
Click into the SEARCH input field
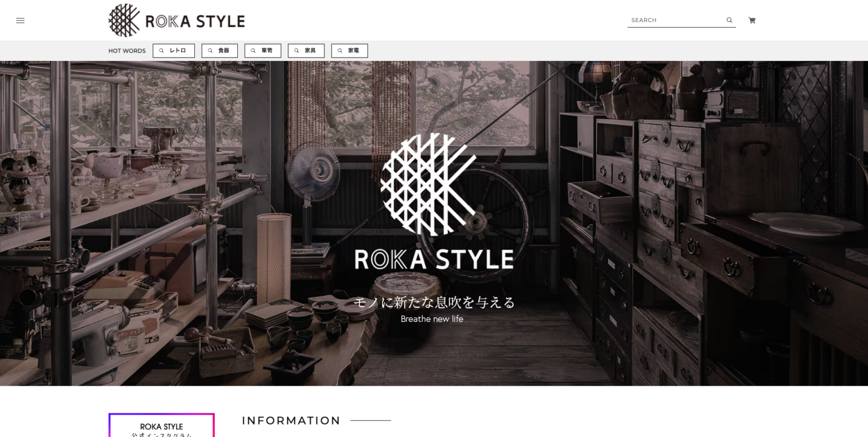pos(672,20)
